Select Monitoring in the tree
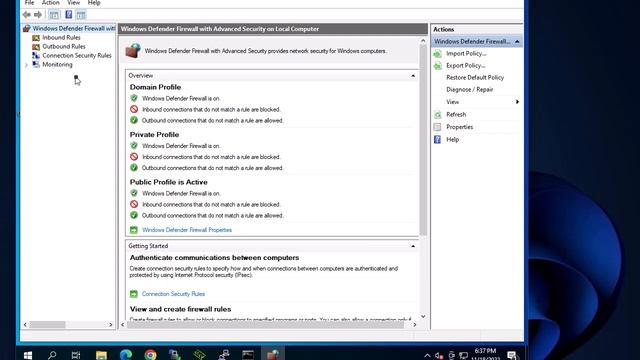640x360 pixels. [57, 64]
